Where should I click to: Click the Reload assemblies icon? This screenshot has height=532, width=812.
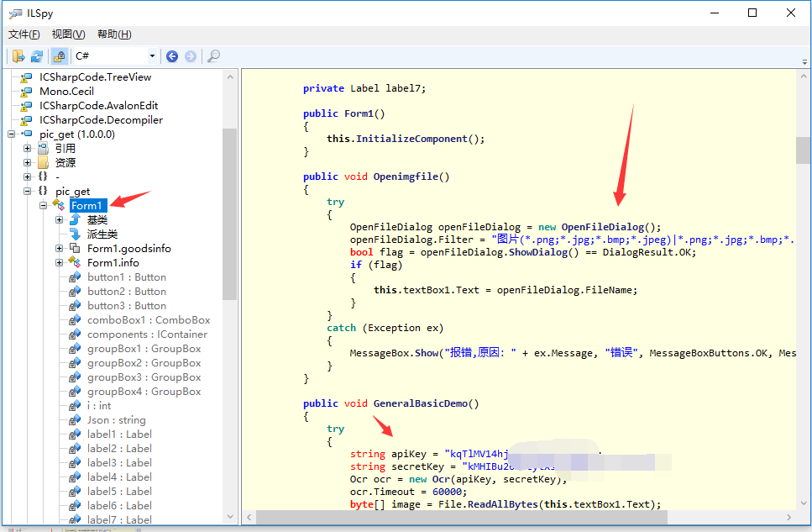[37, 56]
